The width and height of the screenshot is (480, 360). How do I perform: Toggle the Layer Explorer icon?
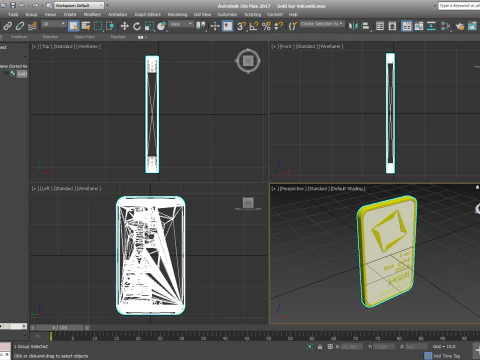392,26
